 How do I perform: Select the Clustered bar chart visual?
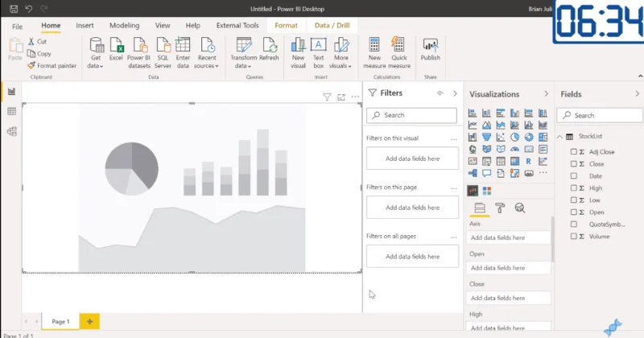point(500,113)
